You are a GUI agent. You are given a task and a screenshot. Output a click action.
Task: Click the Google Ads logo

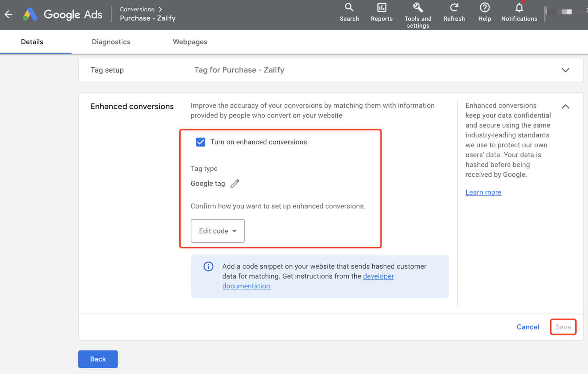(30, 15)
